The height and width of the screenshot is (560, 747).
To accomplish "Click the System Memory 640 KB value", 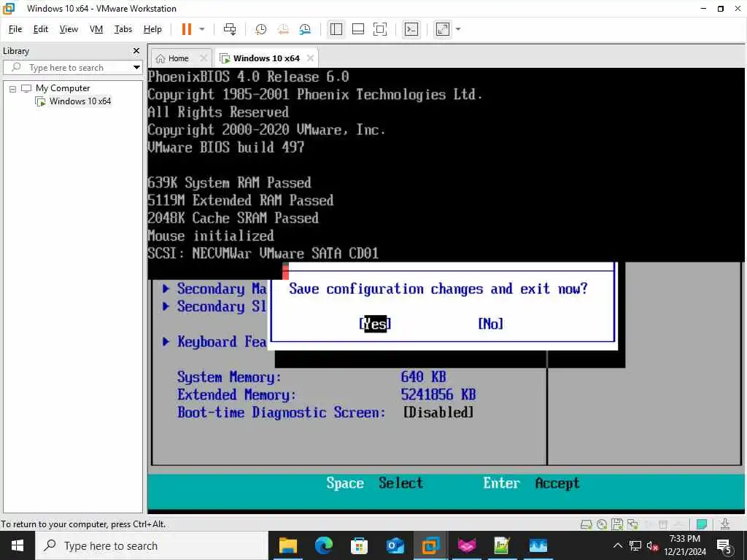I will [x=424, y=377].
